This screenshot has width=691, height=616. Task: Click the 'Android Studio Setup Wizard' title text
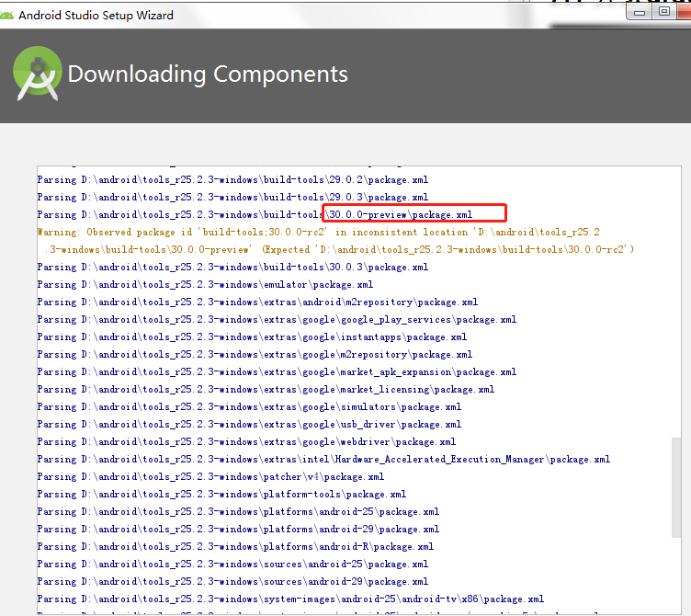(x=96, y=15)
